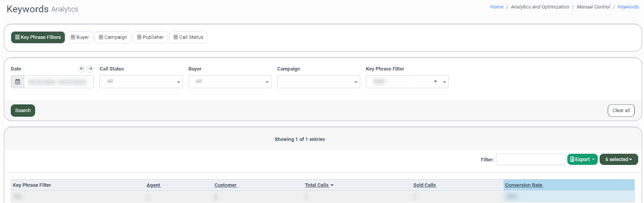The image size is (644, 203).
Task: Switch to the Call Status tab
Action: pyautogui.click(x=188, y=37)
